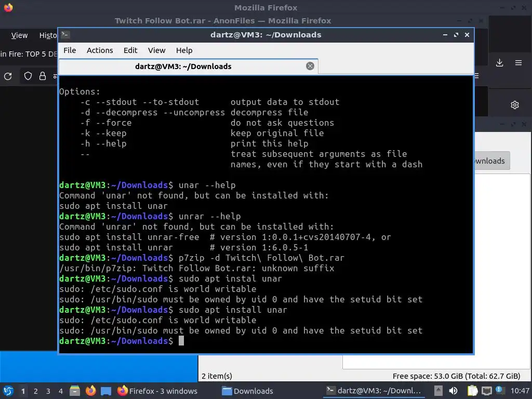Click the 'Free space: 53.0 GiB' status text
Viewport: 532px width, 399px height.
click(x=456, y=376)
